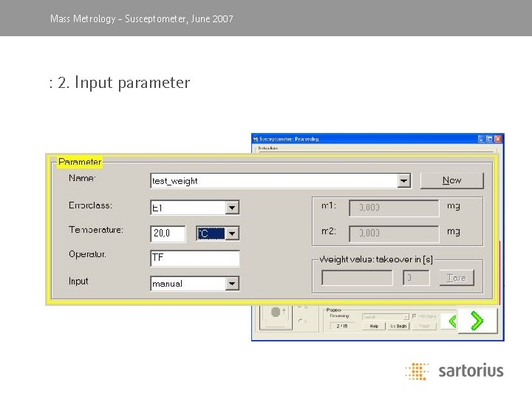Image resolution: width=532 pixels, height=399 pixels.
Task: Maximize the Susceptometer Processing window
Action: click(x=490, y=139)
